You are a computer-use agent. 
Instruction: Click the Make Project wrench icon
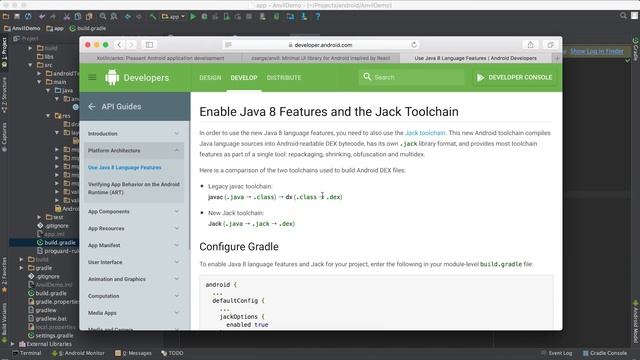point(153,17)
